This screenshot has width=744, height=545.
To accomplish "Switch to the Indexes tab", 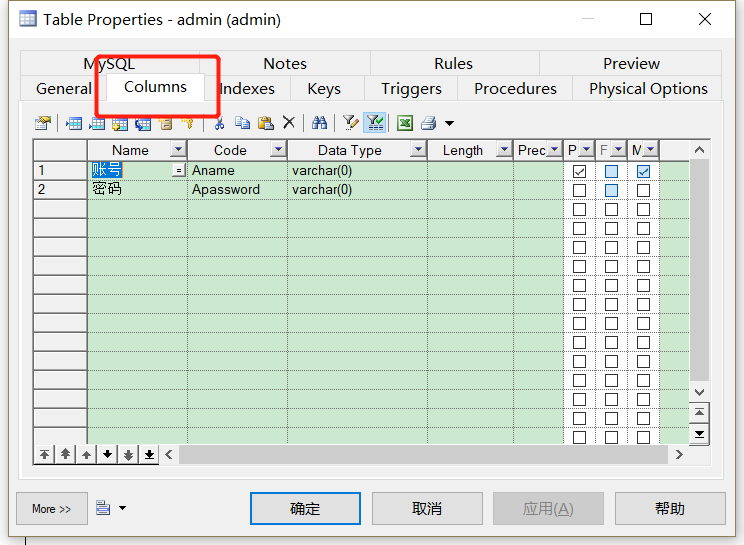I will [x=247, y=89].
